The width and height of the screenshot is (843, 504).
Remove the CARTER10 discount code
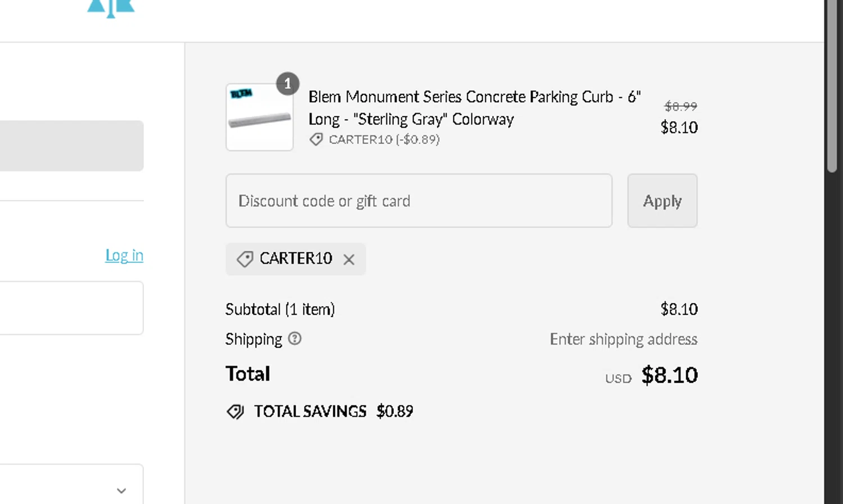[x=349, y=259]
